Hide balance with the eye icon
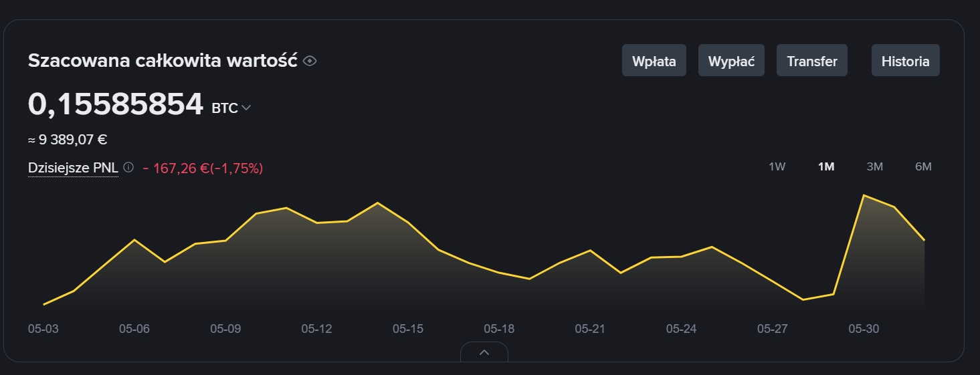Viewport: 980px width, 375px height. (309, 61)
